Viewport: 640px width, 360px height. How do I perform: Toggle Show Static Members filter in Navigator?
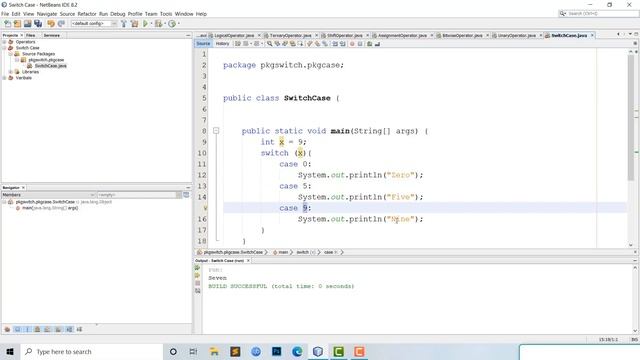coord(27,329)
